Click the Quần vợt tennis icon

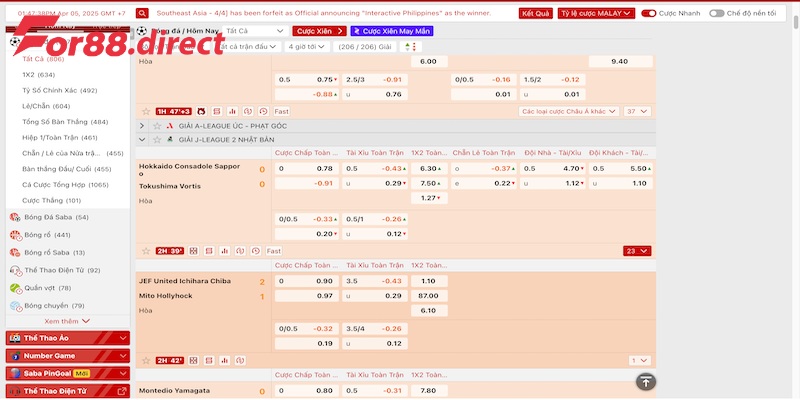15,288
